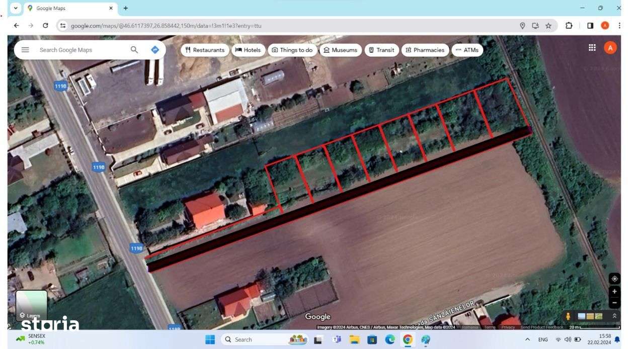The width and height of the screenshot is (644, 349).
Task: Show Transit options chip
Action: click(x=381, y=50)
